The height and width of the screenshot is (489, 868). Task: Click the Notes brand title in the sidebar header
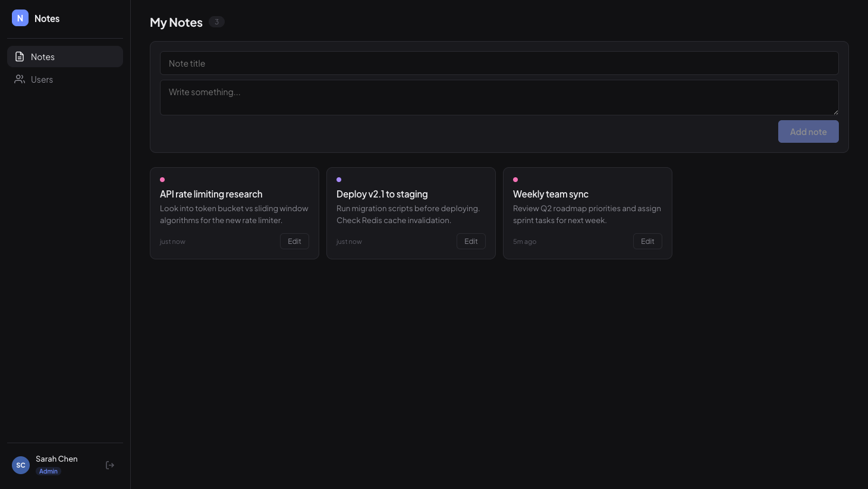(x=47, y=18)
